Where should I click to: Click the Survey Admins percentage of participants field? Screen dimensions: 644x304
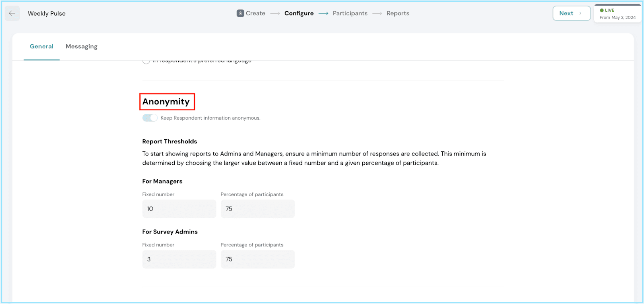[x=258, y=259]
